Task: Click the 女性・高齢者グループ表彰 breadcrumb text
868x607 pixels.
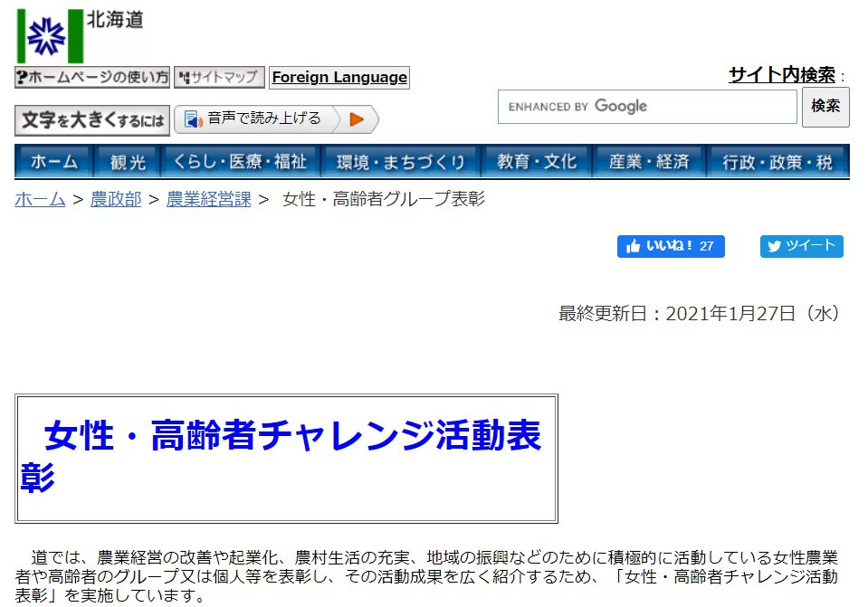Action: coord(384,199)
